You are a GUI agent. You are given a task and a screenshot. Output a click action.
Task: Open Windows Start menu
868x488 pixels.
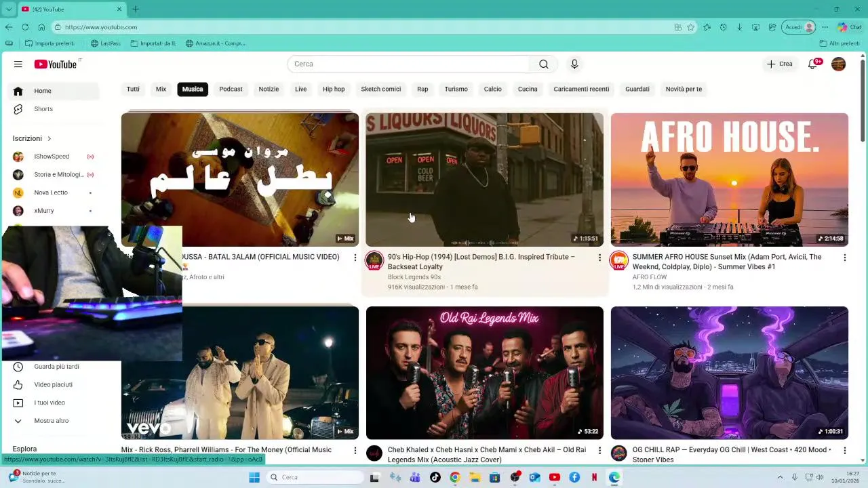(x=254, y=477)
